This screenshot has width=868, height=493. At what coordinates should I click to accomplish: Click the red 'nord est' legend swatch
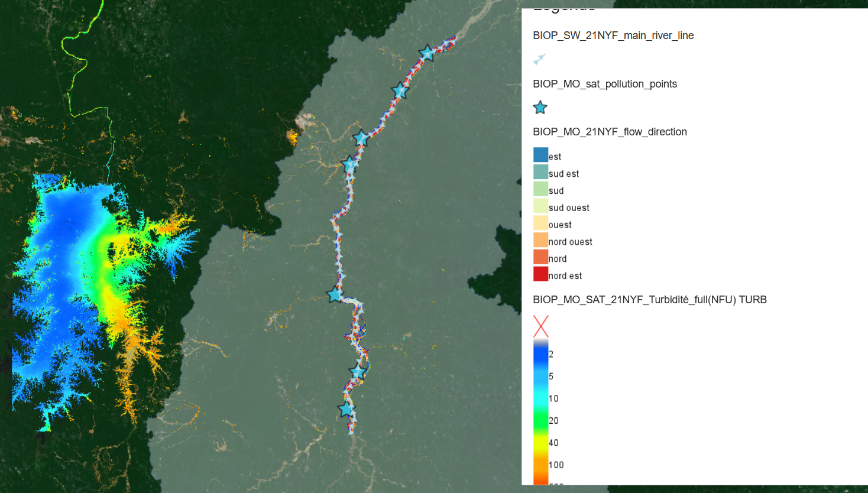tap(540, 274)
